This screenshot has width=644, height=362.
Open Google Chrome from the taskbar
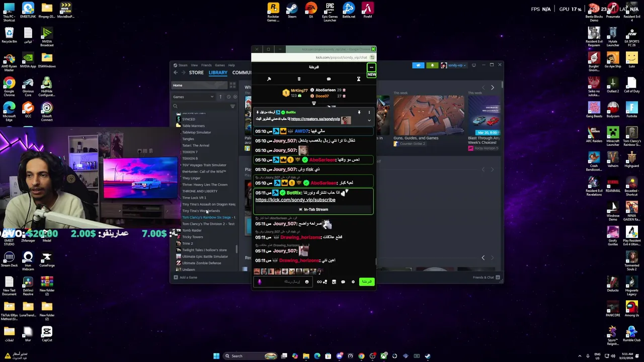pyautogui.click(x=361, y=356)
